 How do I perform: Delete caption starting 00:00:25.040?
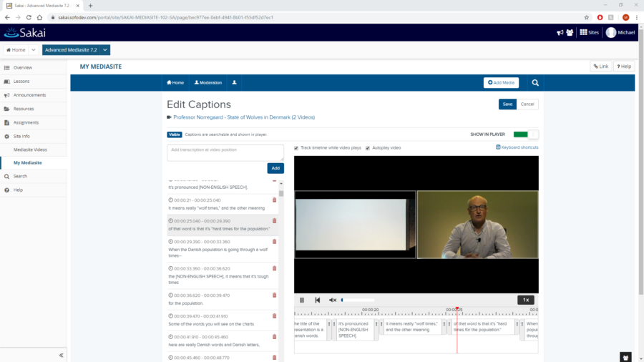pos(274,221)
